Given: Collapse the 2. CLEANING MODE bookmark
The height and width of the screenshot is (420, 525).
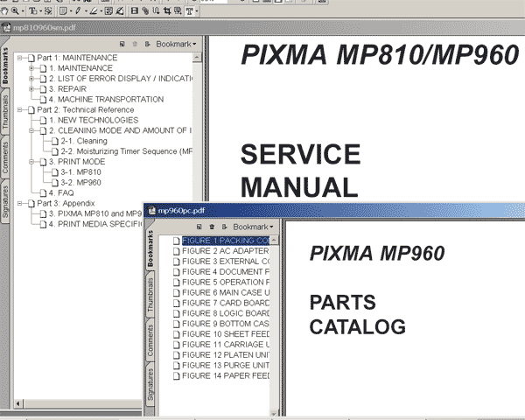Looking at the screenshot, I should (31, 130).
